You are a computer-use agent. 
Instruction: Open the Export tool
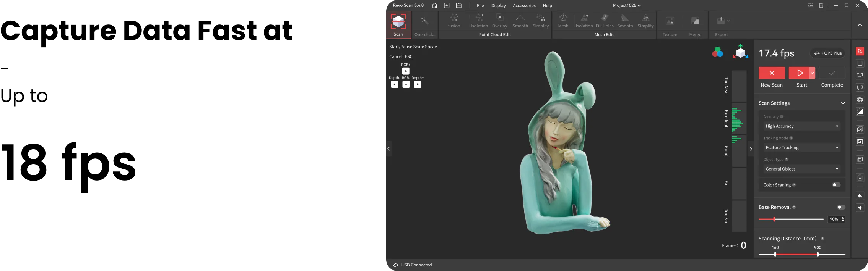pos(721,21)
